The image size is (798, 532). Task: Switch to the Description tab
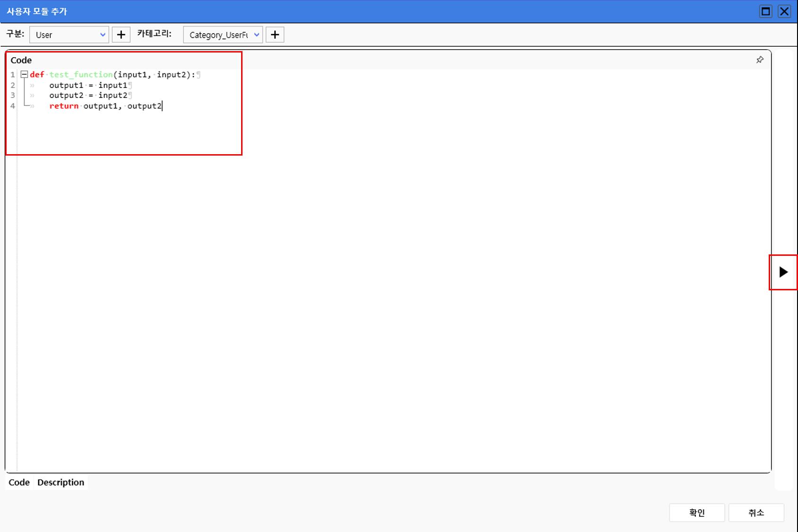click(x=61, y=482)
